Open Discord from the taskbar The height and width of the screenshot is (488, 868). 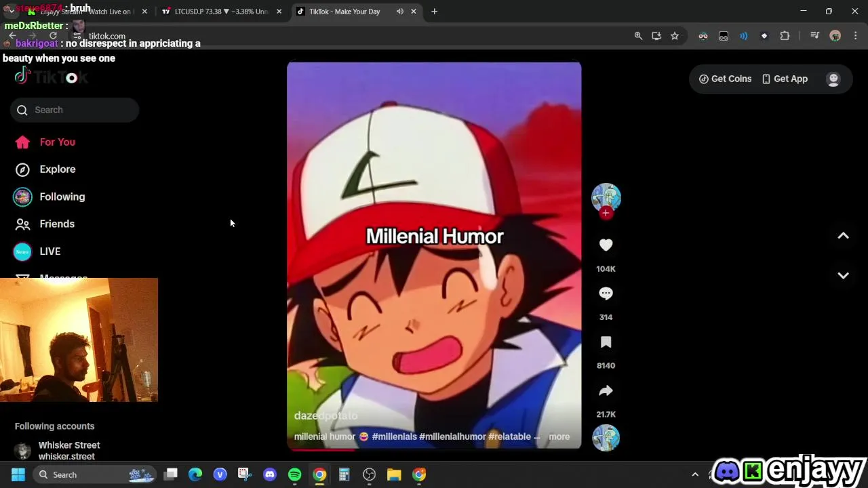(270, 474)
